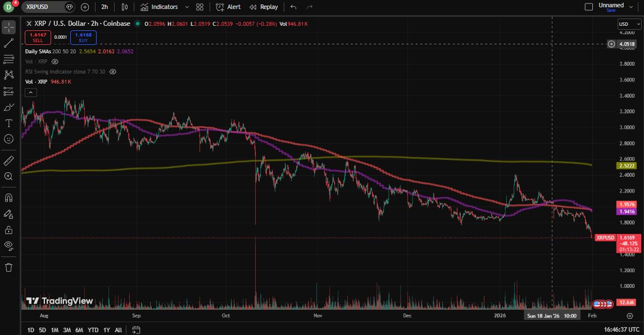Click the purple 1.9416 SMA price label

pos(627,212)
